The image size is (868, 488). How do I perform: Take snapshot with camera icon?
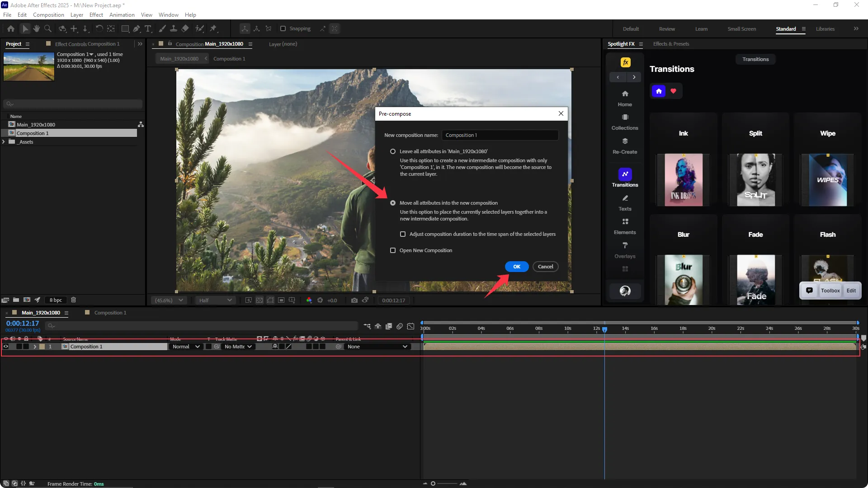[354, 300]
